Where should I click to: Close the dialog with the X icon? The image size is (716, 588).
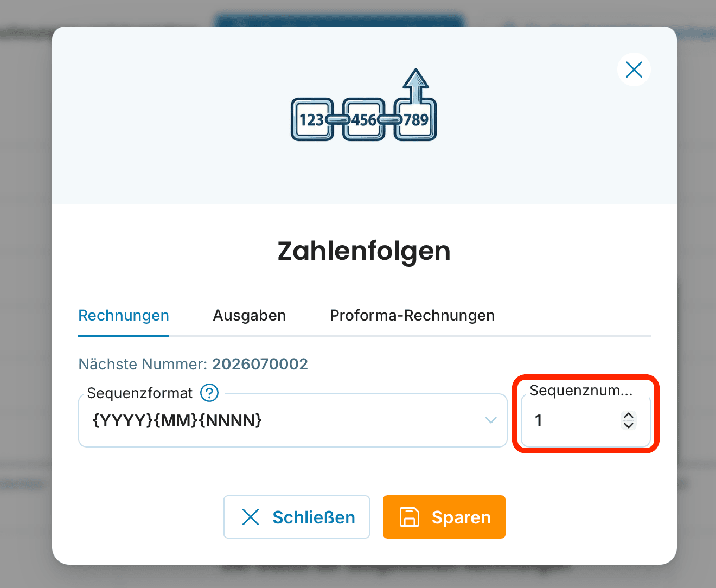(x=634, y=69)
